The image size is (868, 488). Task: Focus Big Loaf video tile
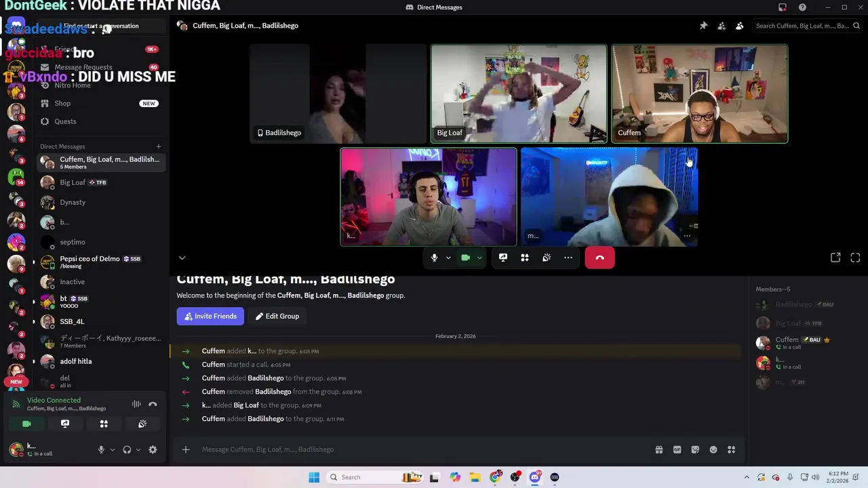519,94
